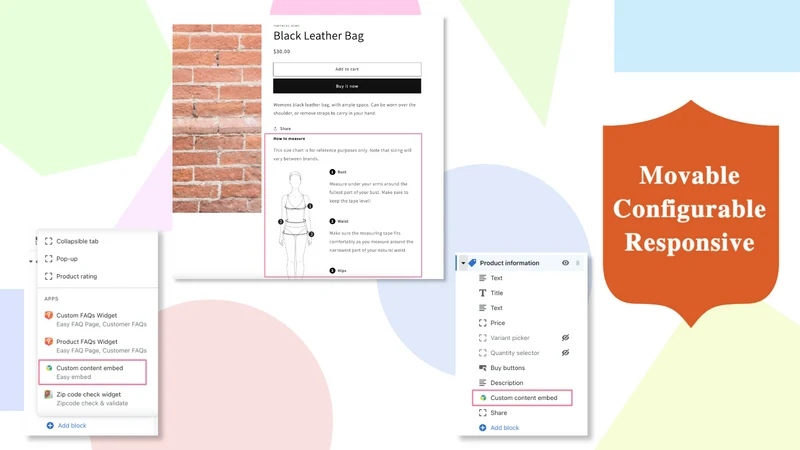This screenshot has width=800, height=450.
Task: Click the Share block bracket icon
Action: [483, 413]
